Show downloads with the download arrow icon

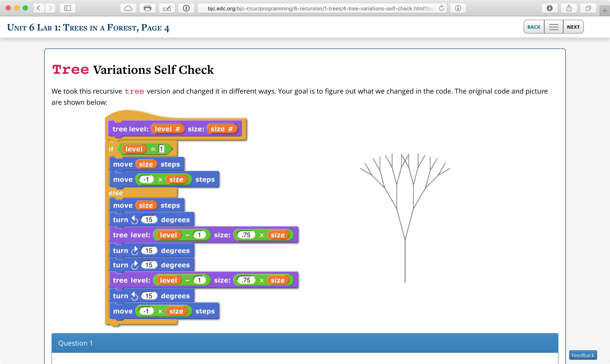click(x=550, y=8)
